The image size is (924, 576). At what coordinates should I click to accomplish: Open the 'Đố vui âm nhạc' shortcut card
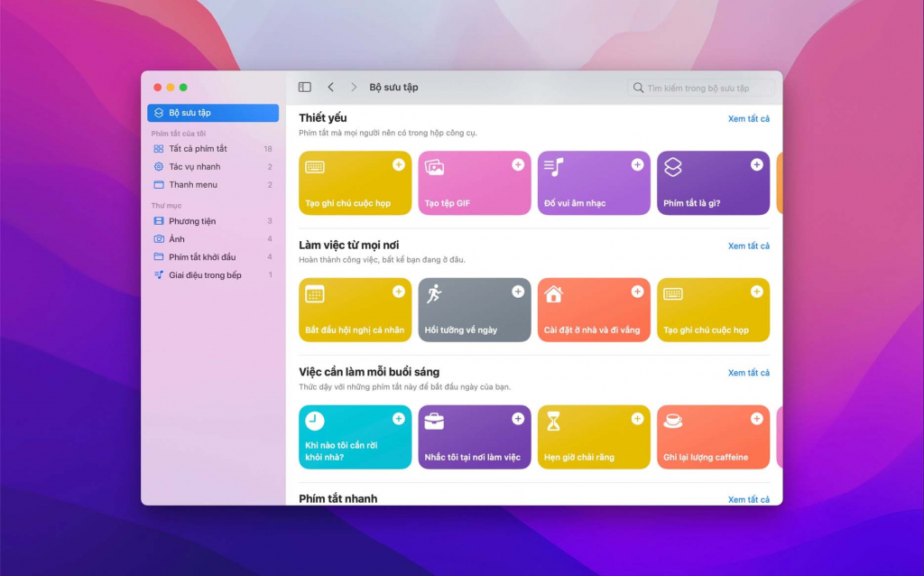594,182
